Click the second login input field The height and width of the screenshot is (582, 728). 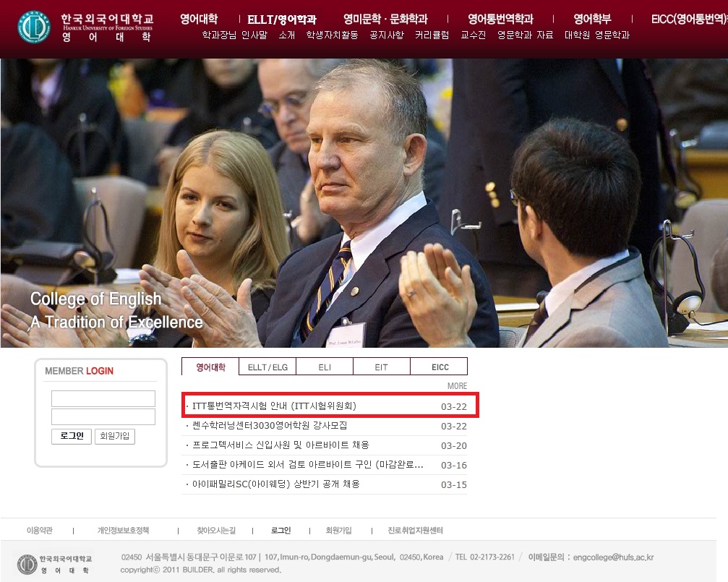coord(103,416)
